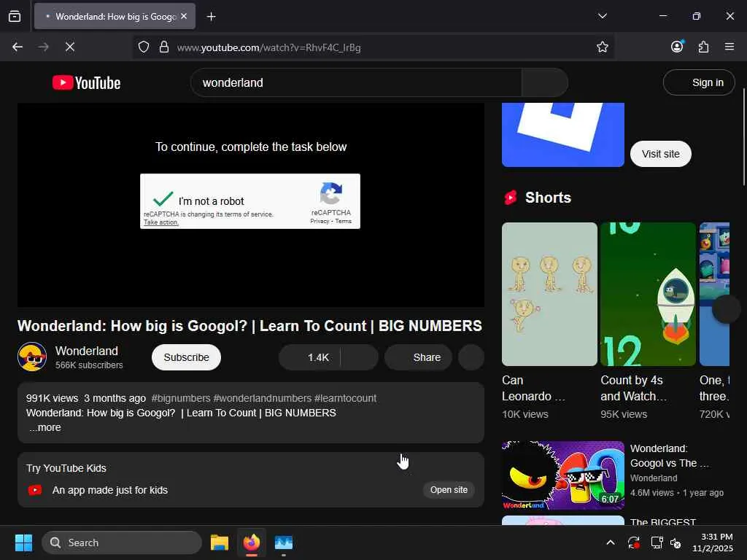Open the reCAPTCHA Take action link
This screenshot has width=747, height=560.
pyautogui.click(x=161, y=222)
